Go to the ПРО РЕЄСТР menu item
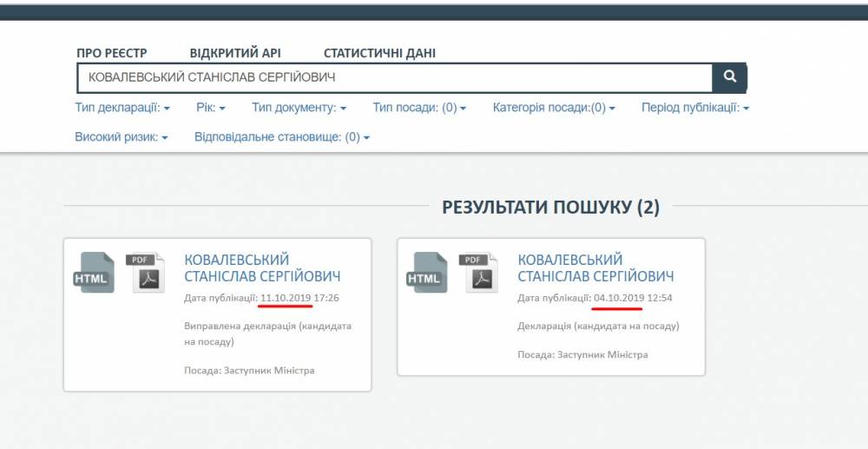This screenshot has height=449, width=868. pyautogui.click(x=112, y=53)
